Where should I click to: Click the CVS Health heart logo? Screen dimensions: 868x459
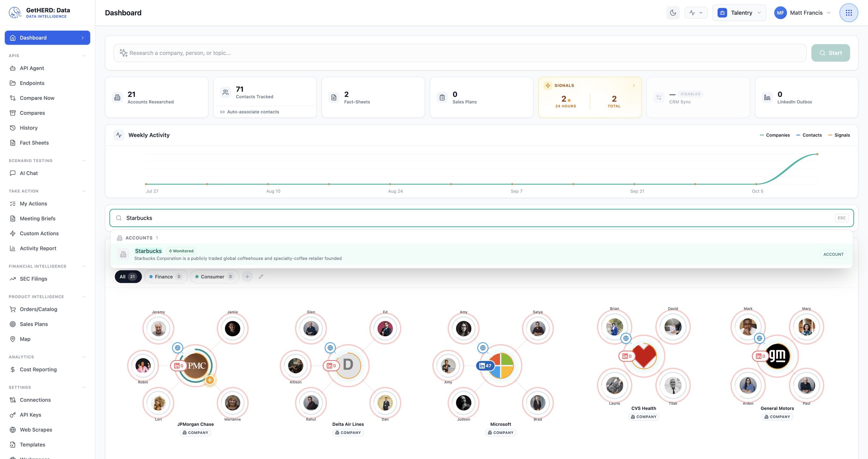pyautogui.click(x=644, y=356)
